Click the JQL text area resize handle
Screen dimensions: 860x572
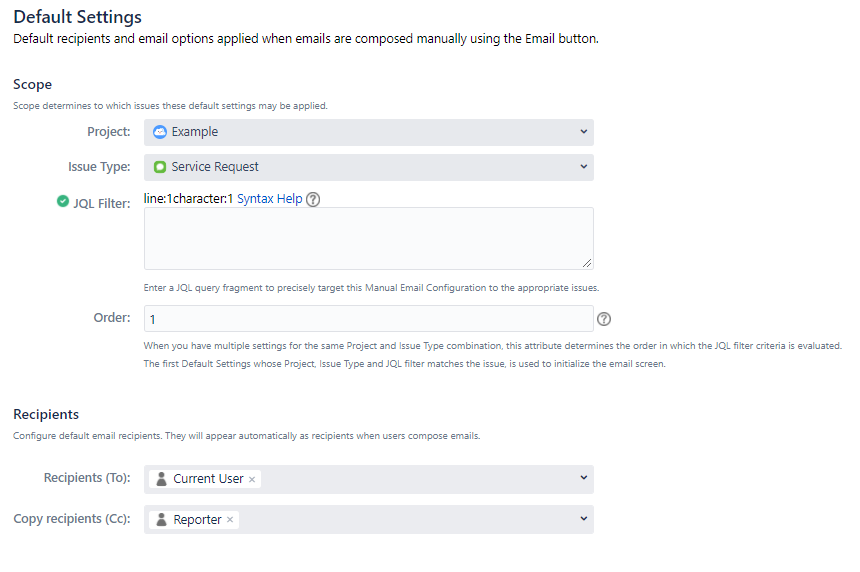(587, 263)
